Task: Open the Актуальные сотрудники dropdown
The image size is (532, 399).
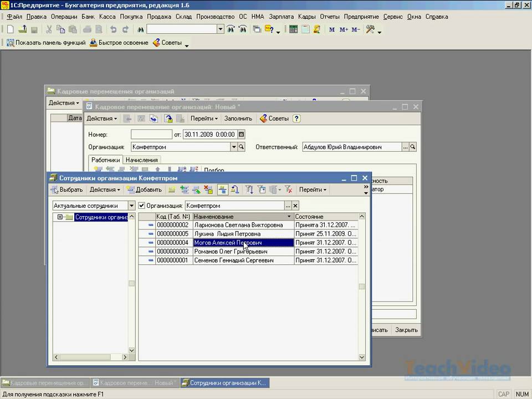Action: [131, 206]
